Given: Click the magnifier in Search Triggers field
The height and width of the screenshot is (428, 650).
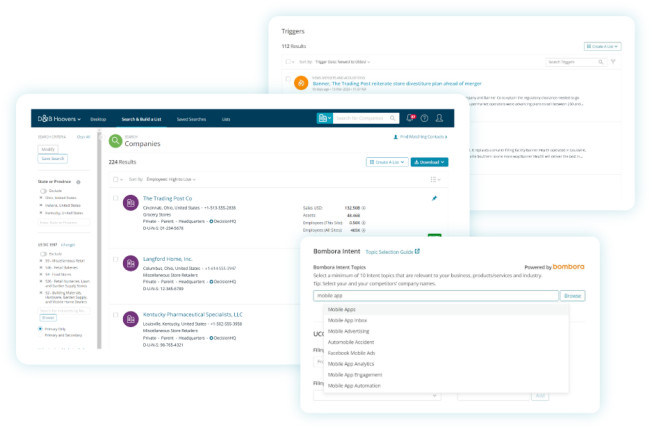Looking at the screenshot, I should click(x=601, y=62).
